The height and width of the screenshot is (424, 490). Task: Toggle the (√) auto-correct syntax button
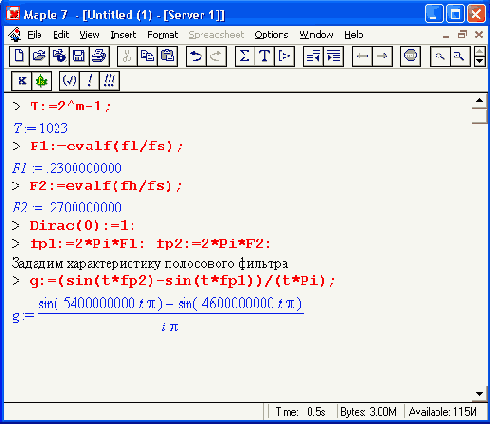click(x=69, y=81)
